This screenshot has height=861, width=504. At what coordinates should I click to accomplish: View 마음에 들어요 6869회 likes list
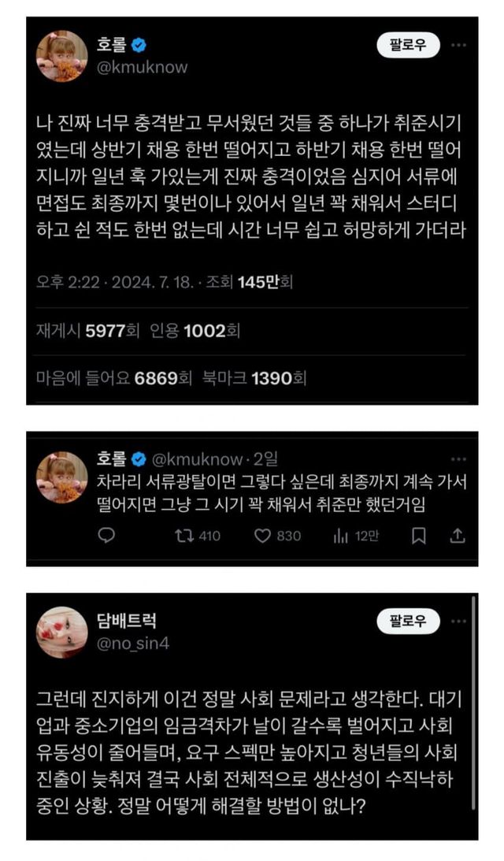114,378
